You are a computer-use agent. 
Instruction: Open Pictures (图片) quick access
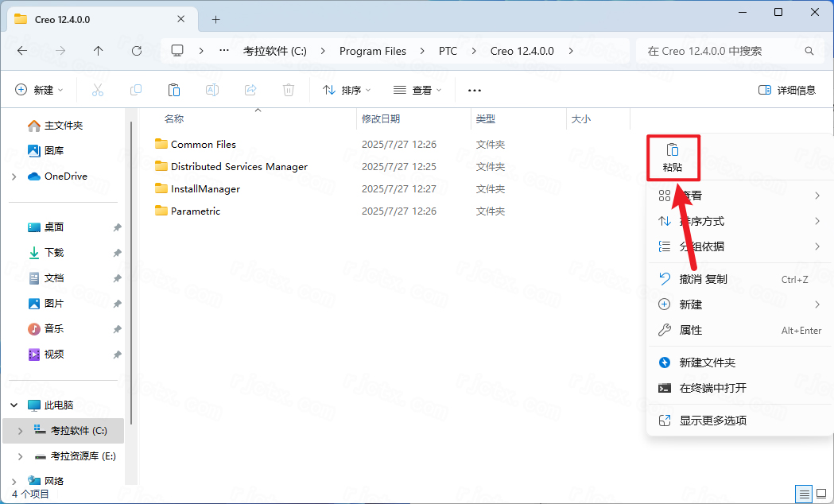point(46,304)
